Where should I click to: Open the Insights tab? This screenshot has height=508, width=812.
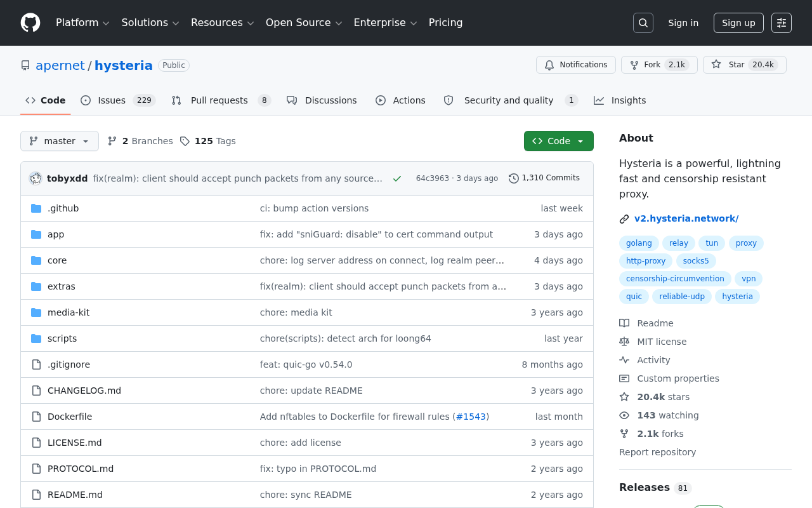[x=620, y=100]
